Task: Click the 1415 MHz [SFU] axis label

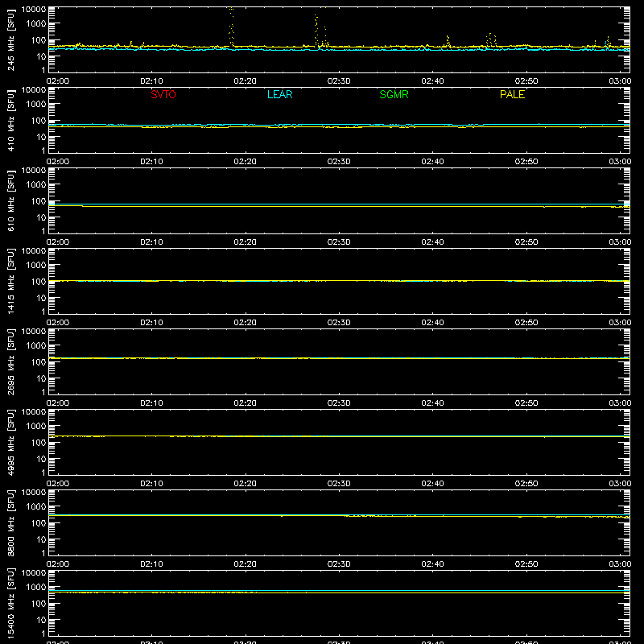Action: click(10, 281)
